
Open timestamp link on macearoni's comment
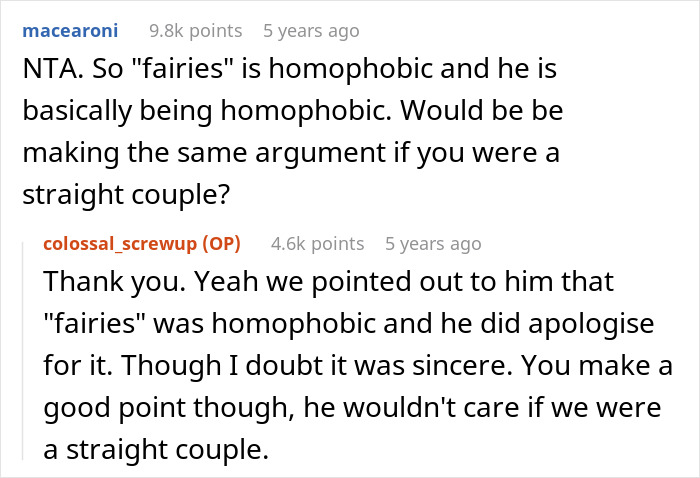pos(310,31)
